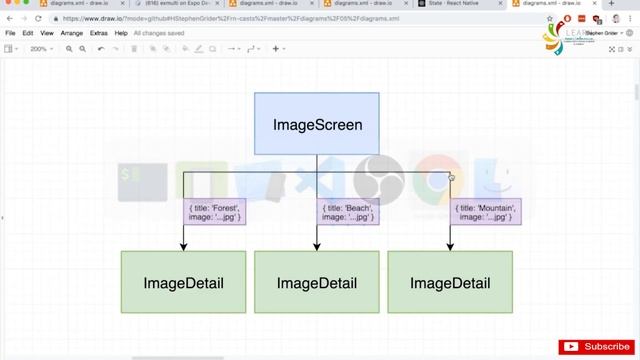Open Chrome three-dot menu

coord(631,19)
